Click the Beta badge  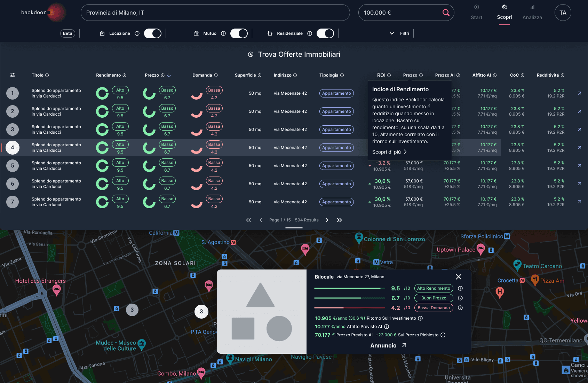pos(67,33)
